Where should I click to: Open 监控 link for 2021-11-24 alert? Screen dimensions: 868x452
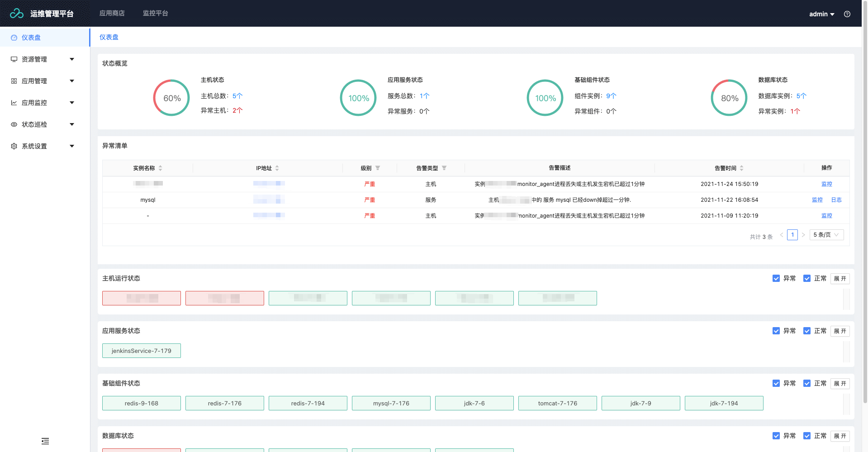(x=827, y=184)
